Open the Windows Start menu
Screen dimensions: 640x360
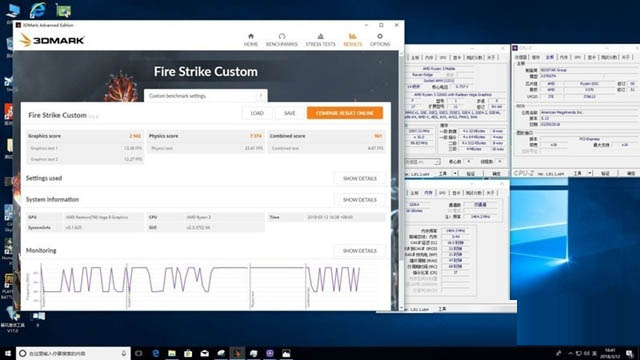coord(8,353)
